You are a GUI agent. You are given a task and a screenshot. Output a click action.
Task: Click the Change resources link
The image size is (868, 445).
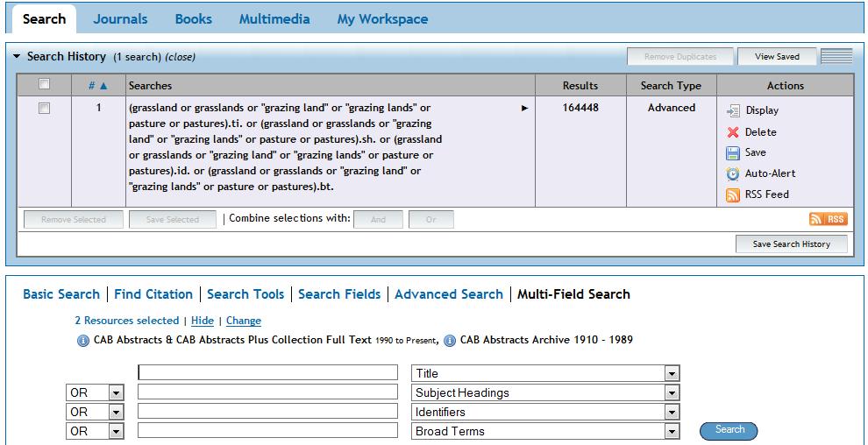click(x=244, y=321)
